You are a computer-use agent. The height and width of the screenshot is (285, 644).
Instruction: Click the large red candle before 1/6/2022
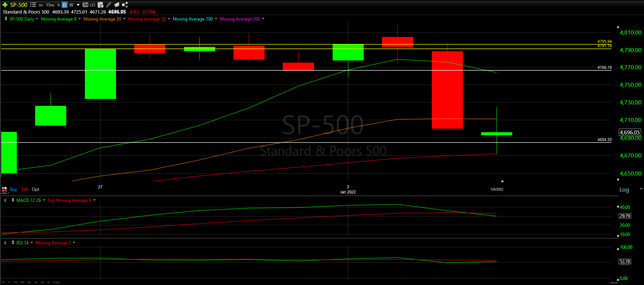point(447,90)
